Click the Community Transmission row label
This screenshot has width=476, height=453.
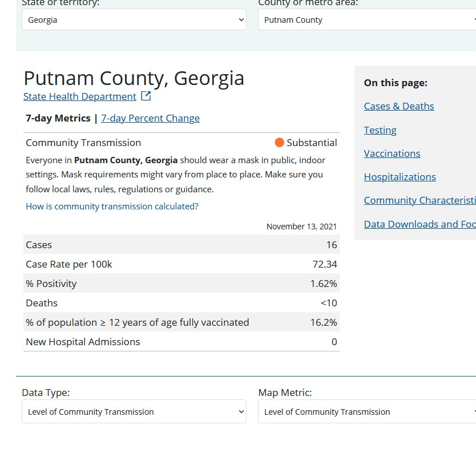tap(83, 143)
